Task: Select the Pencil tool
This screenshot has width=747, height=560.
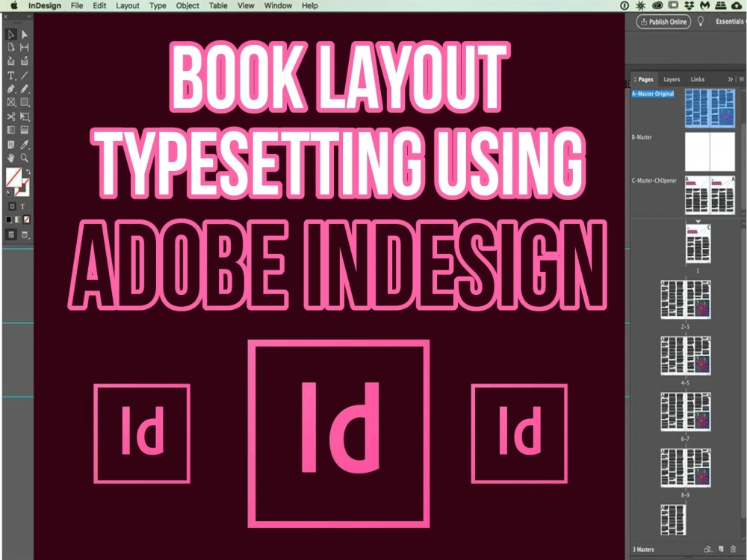Action: point(25,89)
